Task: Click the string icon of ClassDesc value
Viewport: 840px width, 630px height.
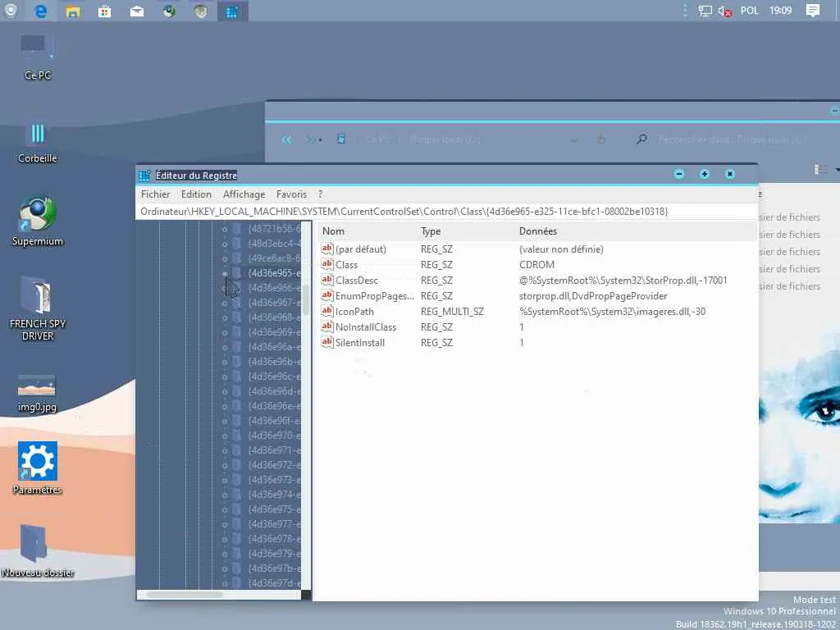Action: pos(326,280)
